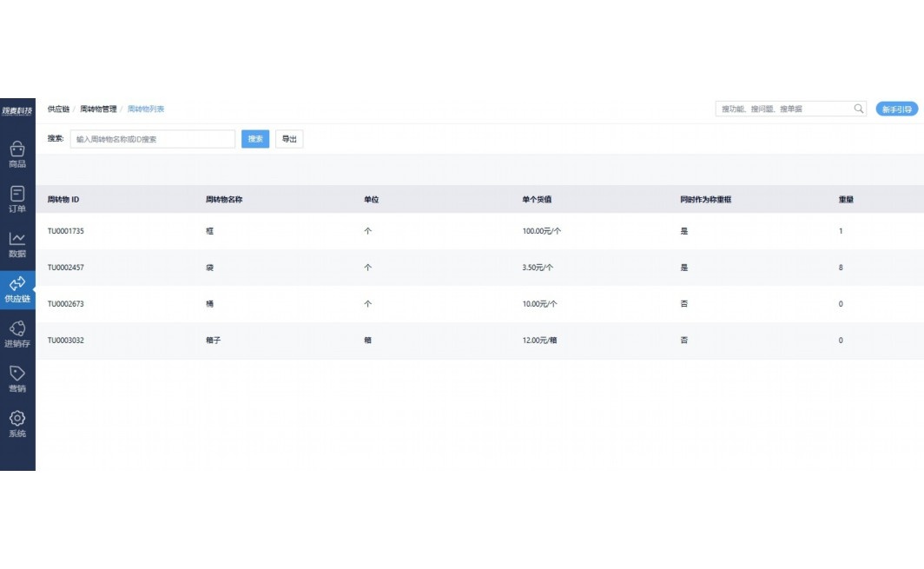Select the 供应链 sidebar icon
Viewport: 924px width, 569px height.
coord(17,289)
